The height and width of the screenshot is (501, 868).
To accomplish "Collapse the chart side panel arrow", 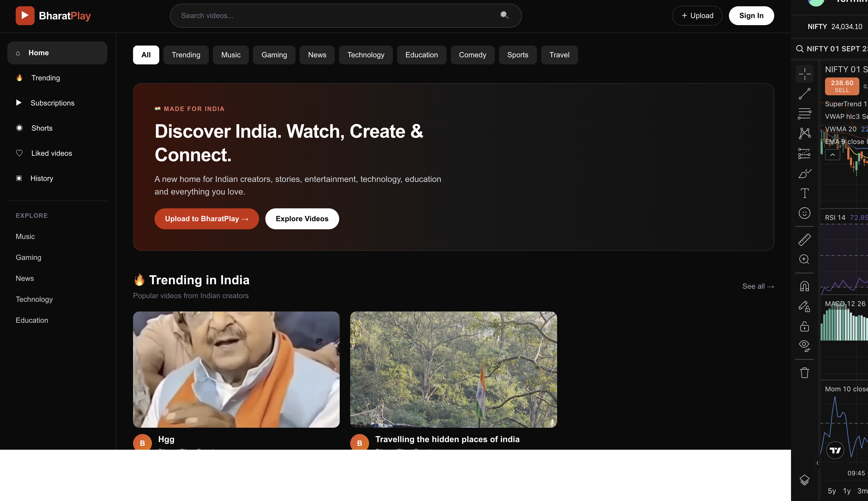I will 817,463.
